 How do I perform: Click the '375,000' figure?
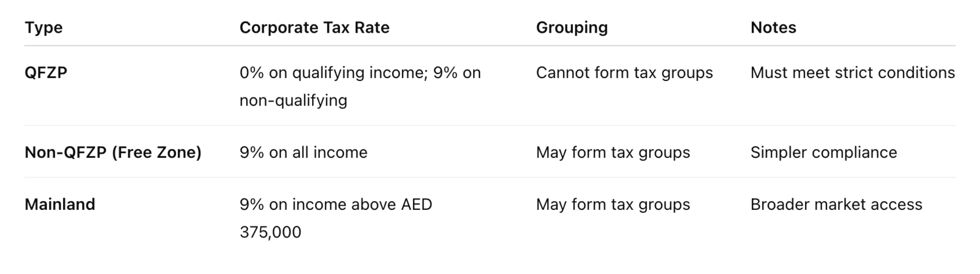tap(271, 232)
